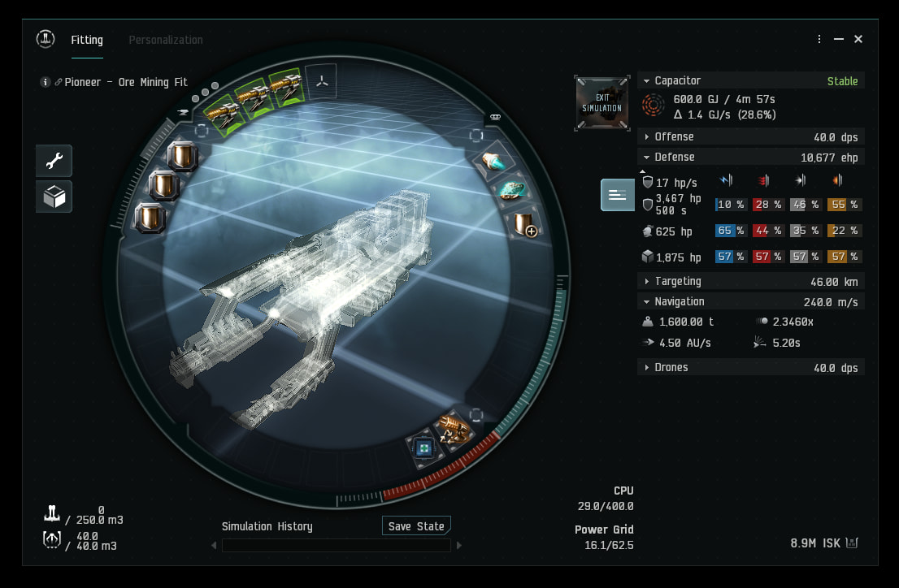Viewport: 899px width, 588px height.
Task: Select the orange drill rig slot module
Action: coord(454,429)
